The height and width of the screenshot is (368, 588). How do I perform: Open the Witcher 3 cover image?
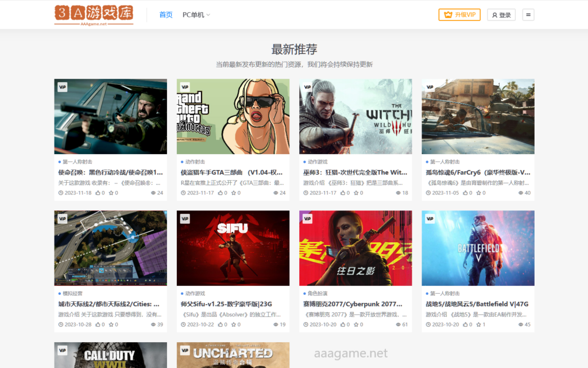point(355,116)
